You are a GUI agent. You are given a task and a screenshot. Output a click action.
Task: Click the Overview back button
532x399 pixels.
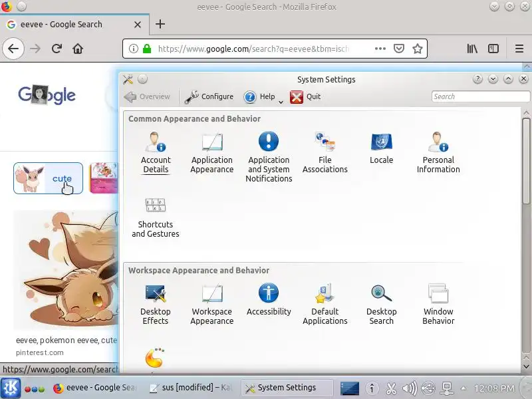point(147,96)
